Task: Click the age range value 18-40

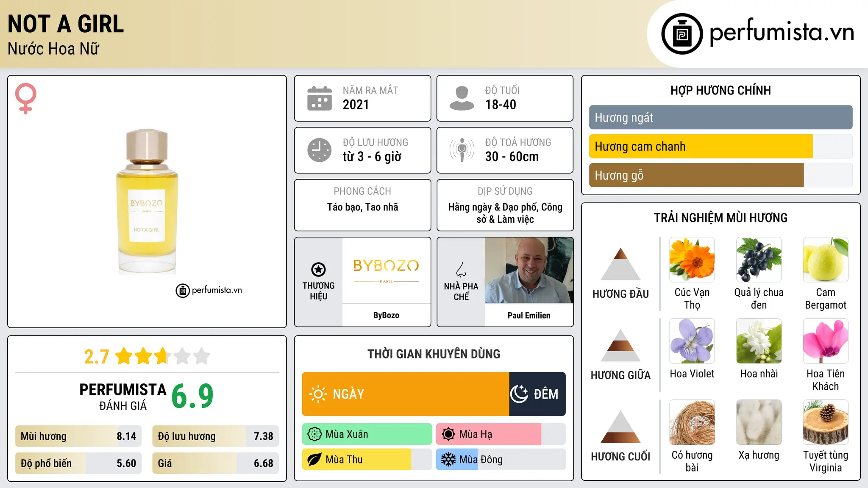Action: coord(501,105)
